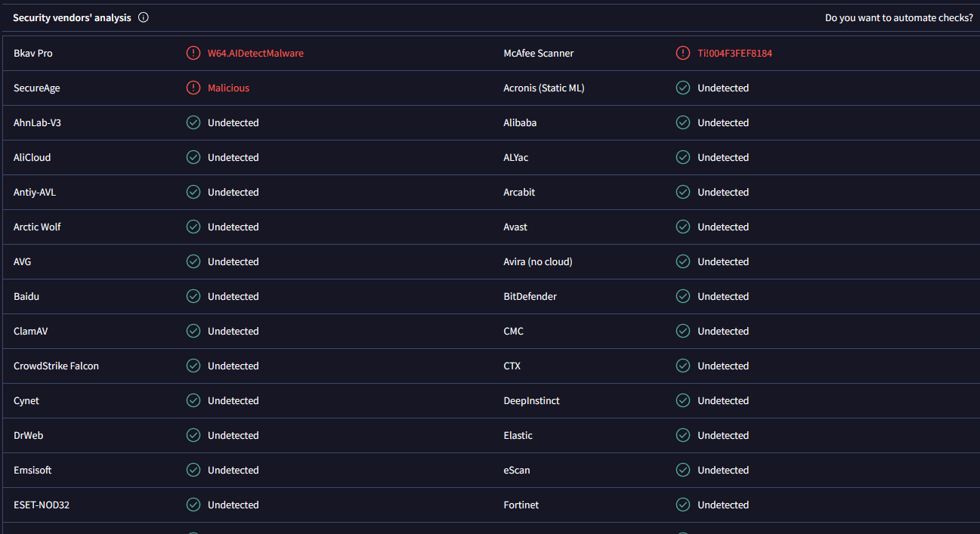
Task: Select the Bkav Pro vendor name
Action: (x=33, y=53)
